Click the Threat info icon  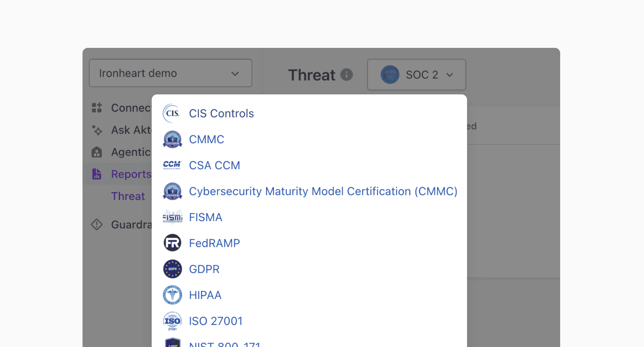tap(347, 74)
